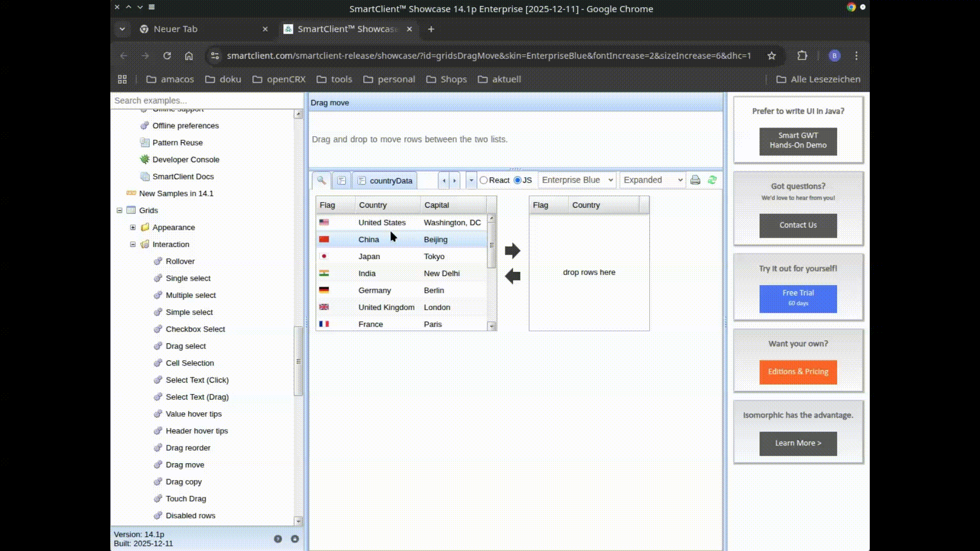The height and width of the screenshot is (551, 980).
Task: Collapse the Interaction tree folder
Action: pos(133,244)
